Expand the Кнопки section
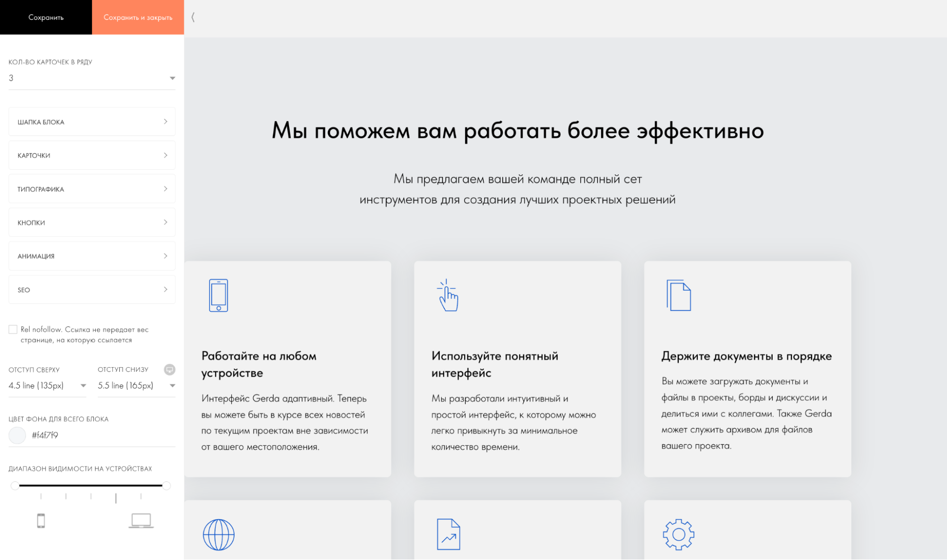 click(92, 222)
